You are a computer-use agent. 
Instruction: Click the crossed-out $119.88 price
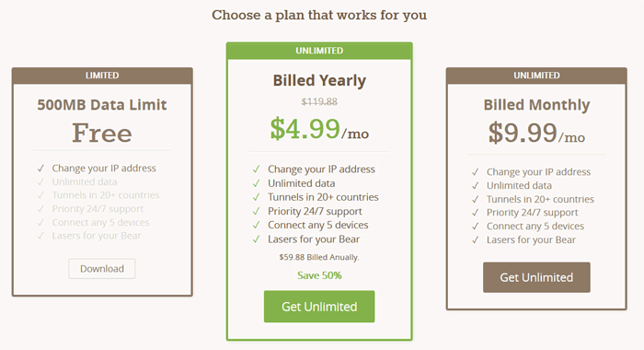[x=319, y=101]
